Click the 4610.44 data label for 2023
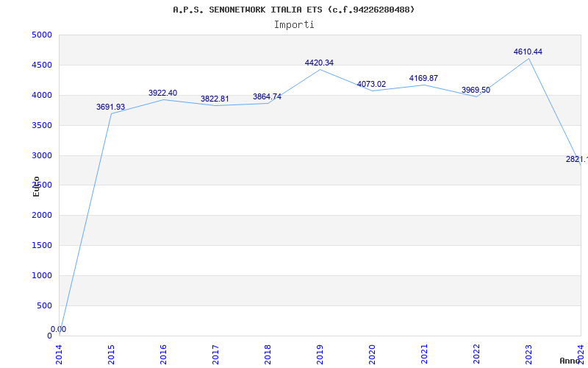This screenshot has height=368, width=588. pos(528,52)
